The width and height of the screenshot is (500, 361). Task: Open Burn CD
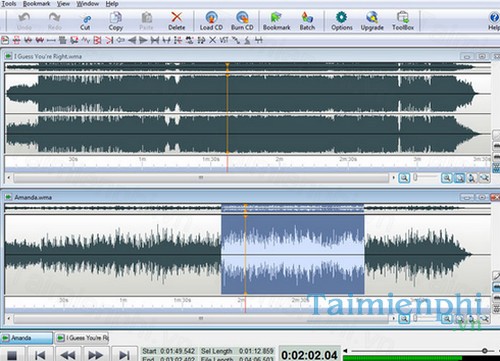click(242, 21)
